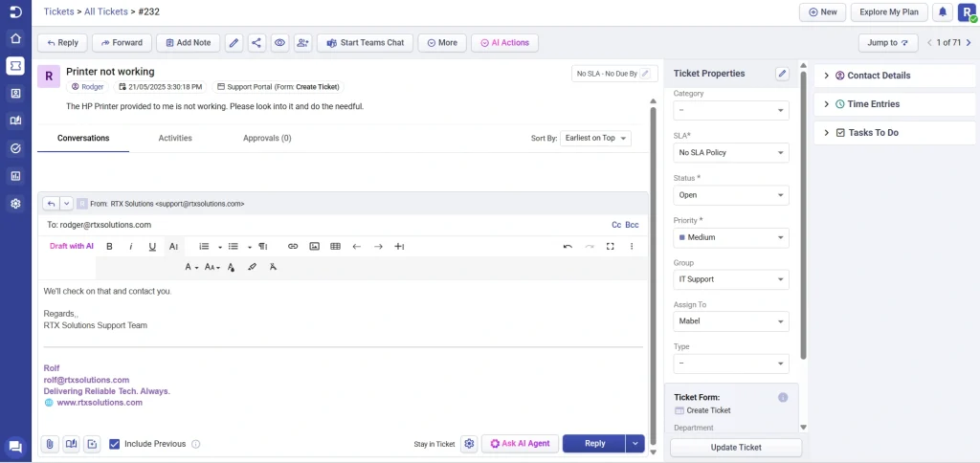980x463 pixels.
Task: Open the Priority dropdown showing Medium
Action: click(730, 237)
